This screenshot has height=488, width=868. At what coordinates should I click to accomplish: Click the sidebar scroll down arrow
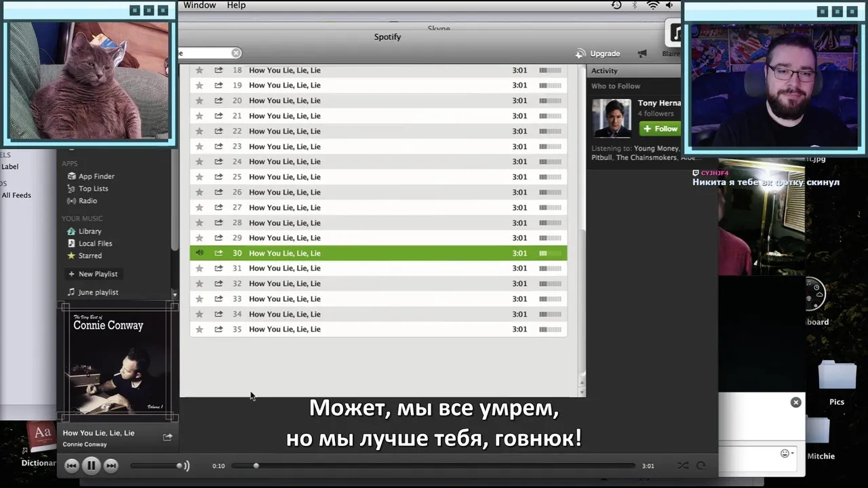pyautogui.click(x=174, y=295)
